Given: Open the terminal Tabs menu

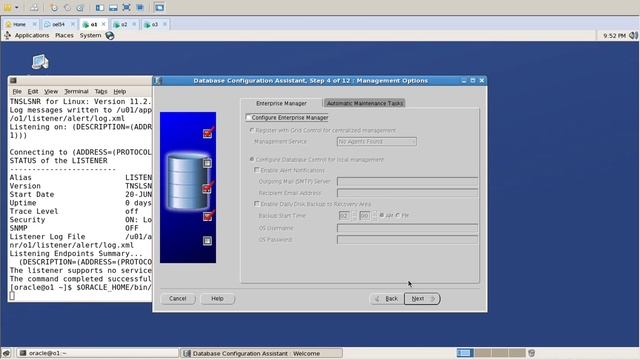Looking at the screenshot, I should (x=101, y=91).
